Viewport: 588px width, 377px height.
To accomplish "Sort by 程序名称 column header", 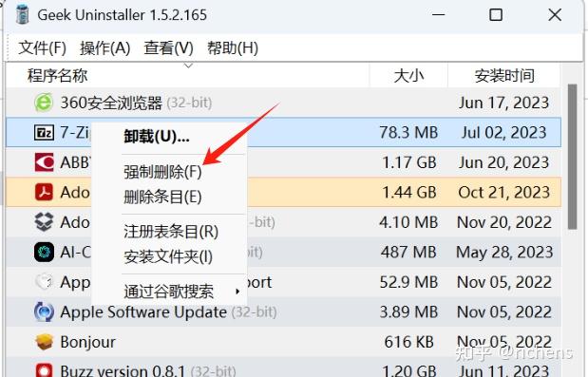I will (57, 75).
